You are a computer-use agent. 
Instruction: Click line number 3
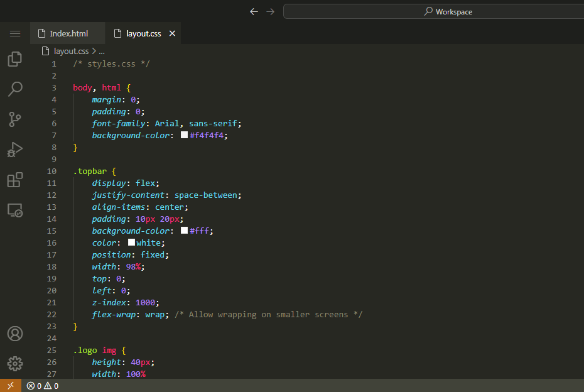(54, 88)
